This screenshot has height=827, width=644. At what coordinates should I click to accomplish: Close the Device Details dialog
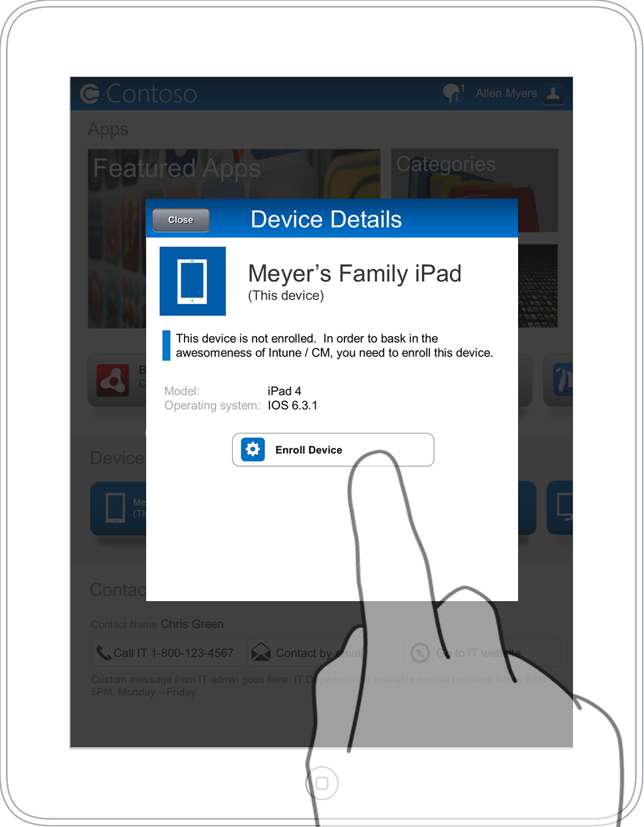(x=181, y=220)
